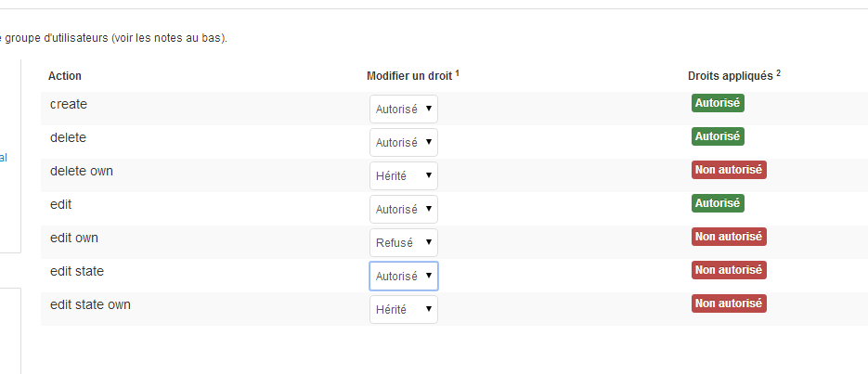
Task: Click the Modifier un droit column header
Action: point(413,75)
